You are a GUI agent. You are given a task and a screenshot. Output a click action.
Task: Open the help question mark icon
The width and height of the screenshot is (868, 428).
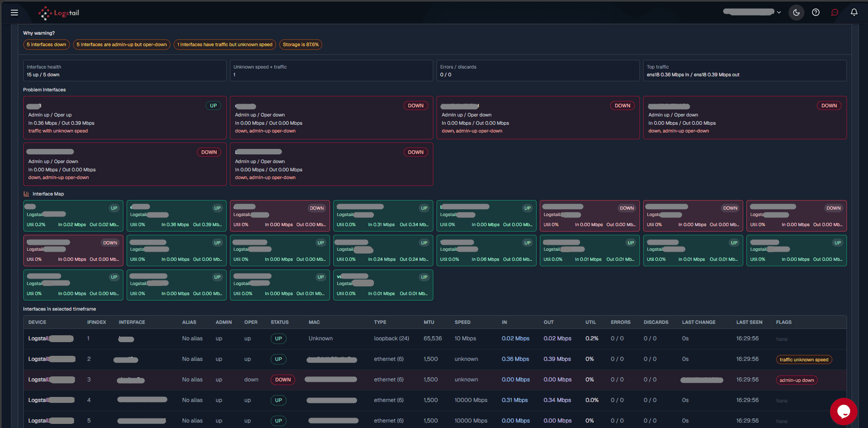pyautogui.click(x=815, y=13)
